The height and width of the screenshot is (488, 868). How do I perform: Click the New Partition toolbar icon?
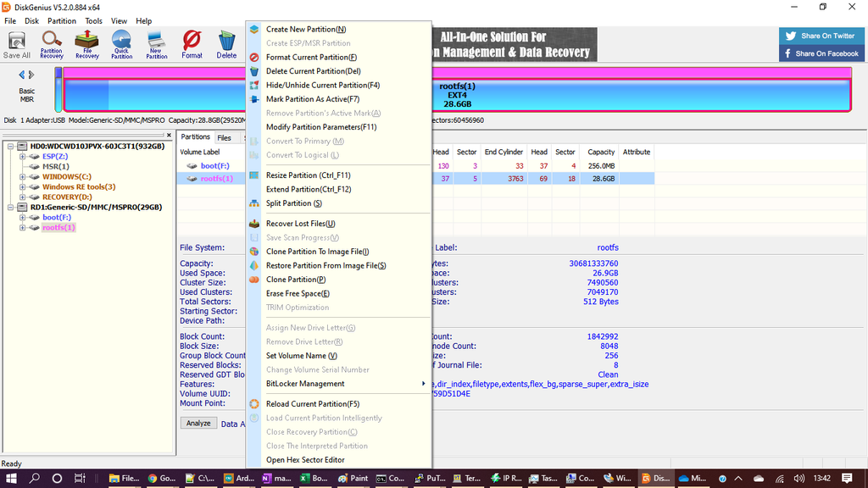(x=156, y=42)
